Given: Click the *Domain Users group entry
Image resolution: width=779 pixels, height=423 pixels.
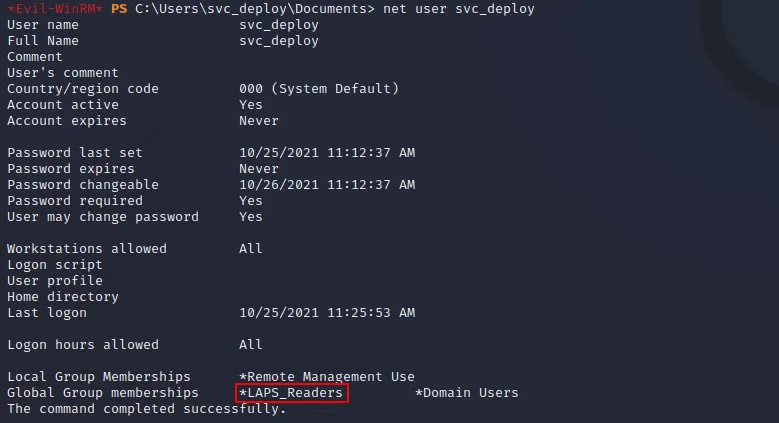Looking at the screenshot, I should [467, 393].
